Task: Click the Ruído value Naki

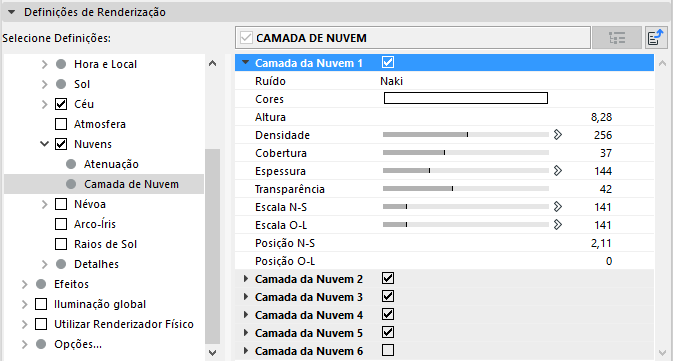Action: click(391, 81)
